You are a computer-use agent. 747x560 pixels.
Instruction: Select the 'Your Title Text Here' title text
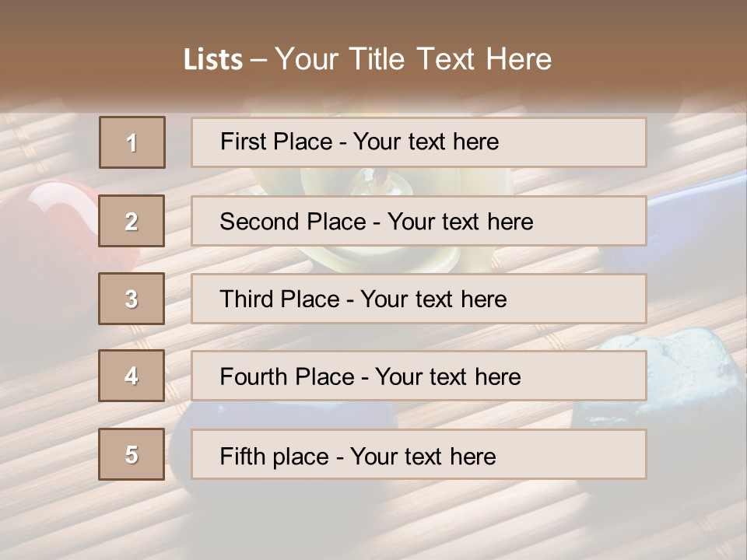[x=412, y=59]
